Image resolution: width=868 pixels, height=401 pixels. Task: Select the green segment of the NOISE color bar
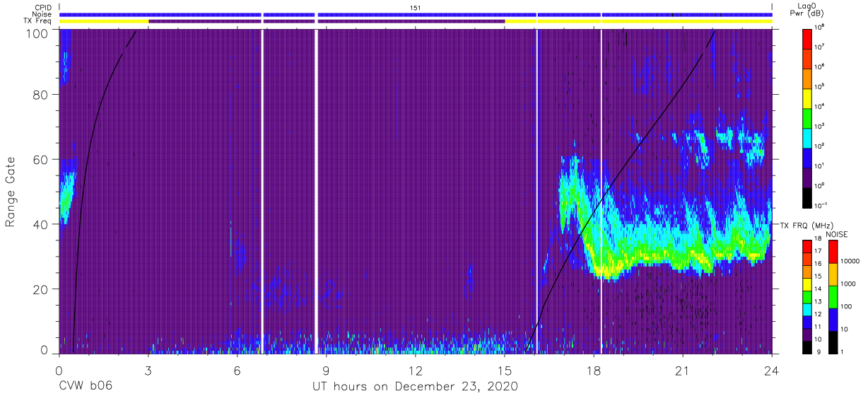click(833, 296)
